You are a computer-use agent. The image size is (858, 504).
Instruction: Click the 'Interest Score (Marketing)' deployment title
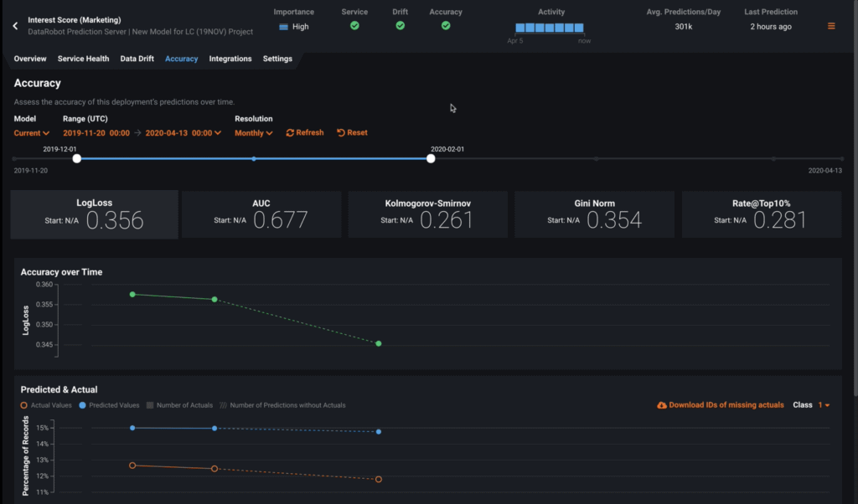(x=75, y=20)
